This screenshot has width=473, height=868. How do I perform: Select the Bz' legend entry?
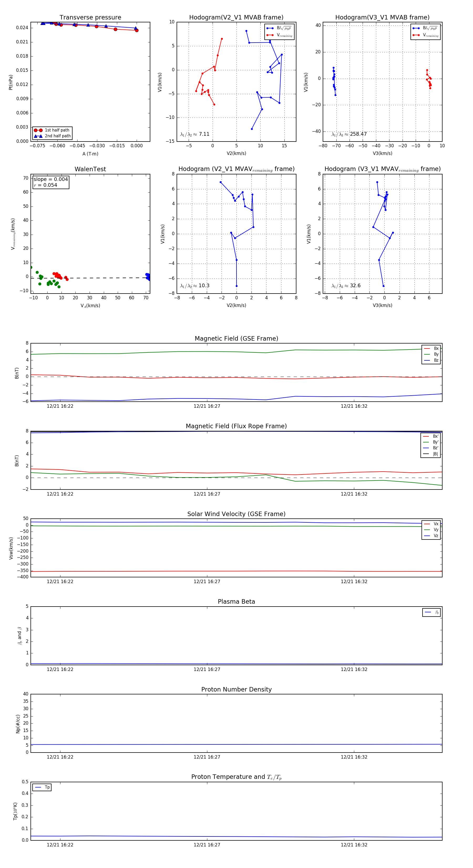[431, 448]
